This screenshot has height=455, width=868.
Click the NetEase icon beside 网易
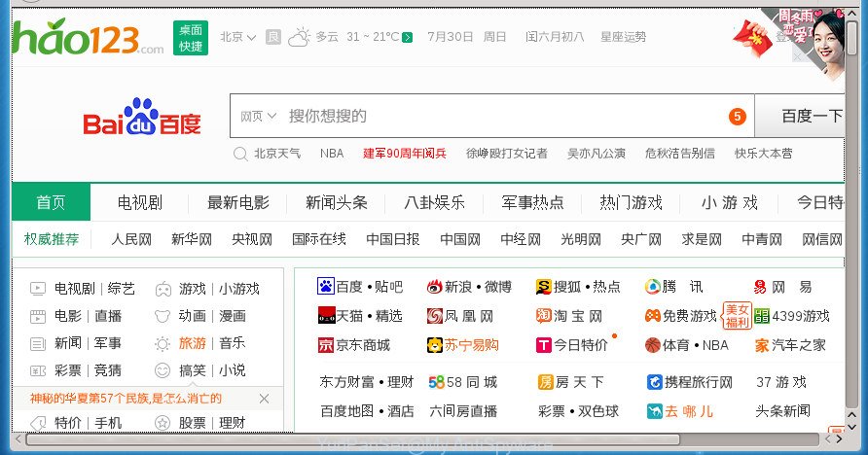click(759, 287)
